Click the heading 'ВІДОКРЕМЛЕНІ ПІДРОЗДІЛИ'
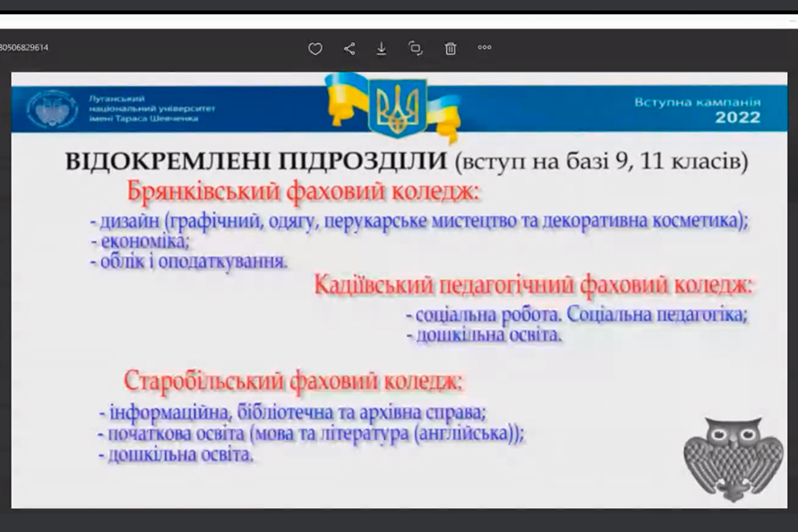This screenshot has height=532, width=798. pyautogui.click(x=256, y=160)
